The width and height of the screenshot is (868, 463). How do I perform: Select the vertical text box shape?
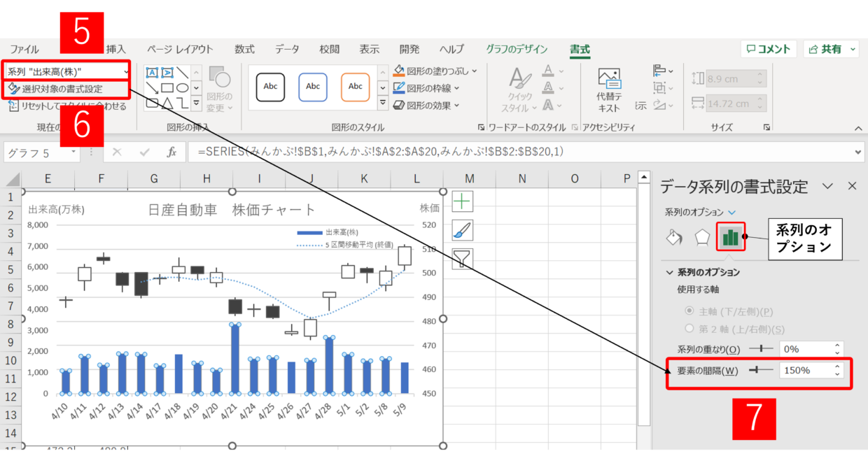pos(167,73)
